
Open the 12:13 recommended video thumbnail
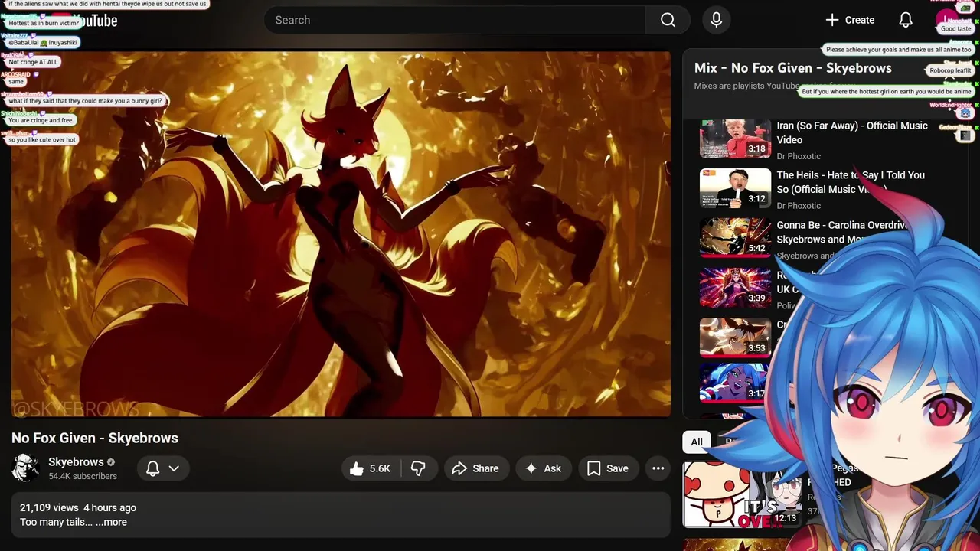(742, 494)
